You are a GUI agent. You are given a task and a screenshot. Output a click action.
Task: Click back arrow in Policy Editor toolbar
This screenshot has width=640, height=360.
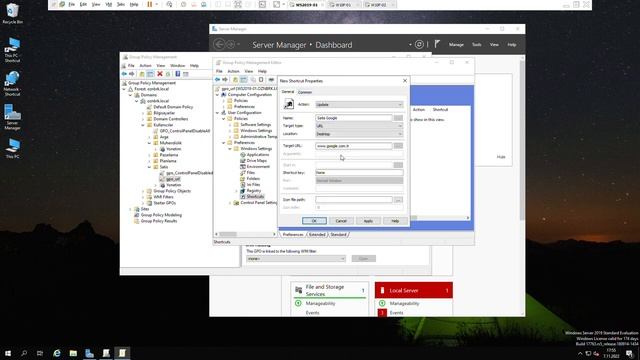coord(218,80)
